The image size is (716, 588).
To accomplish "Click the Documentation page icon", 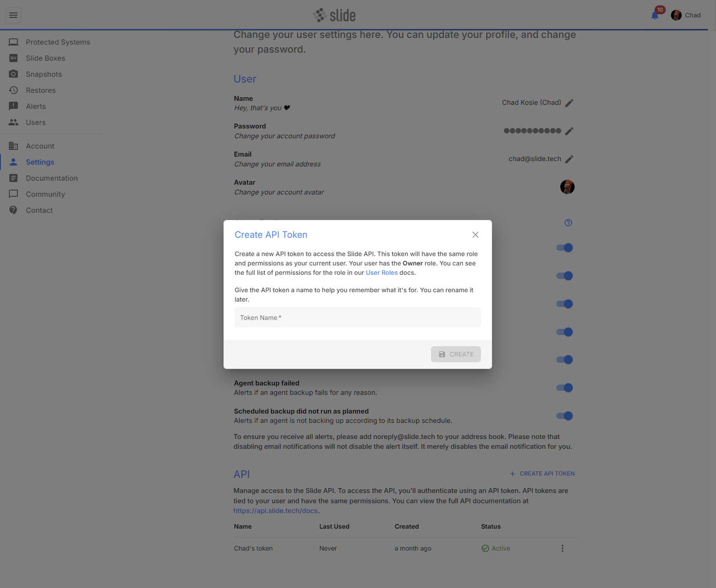I will tap(13, 178).
